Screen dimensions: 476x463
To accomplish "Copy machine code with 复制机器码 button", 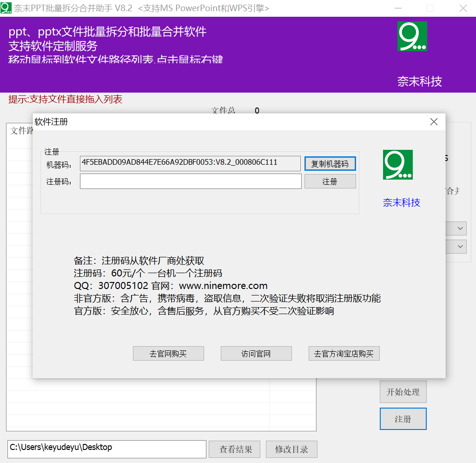I will tap(330, 164).
